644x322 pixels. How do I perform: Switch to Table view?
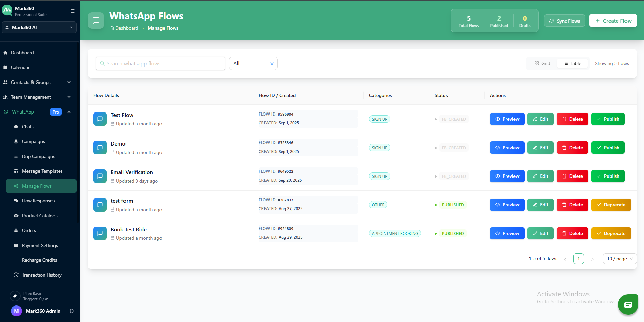point(572,63)
